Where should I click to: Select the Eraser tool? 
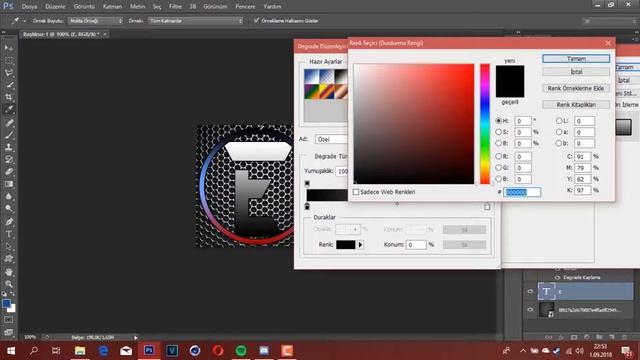(x=9, y=172)
